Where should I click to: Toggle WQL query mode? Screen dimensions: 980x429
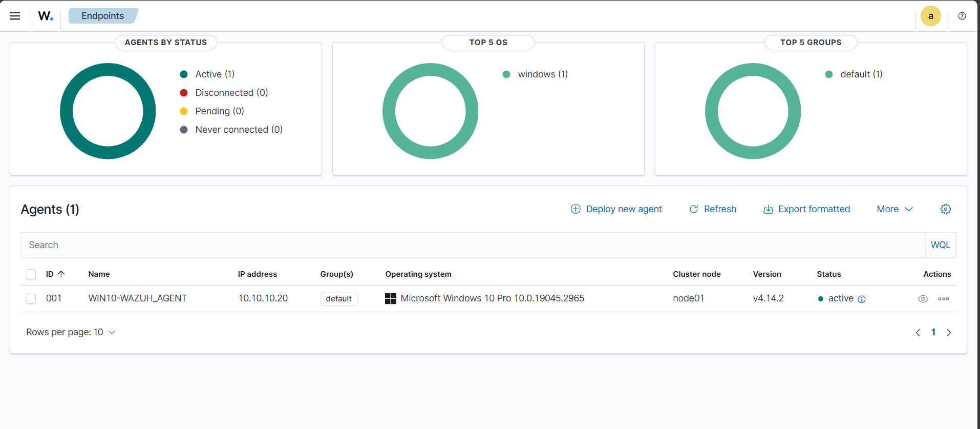940,245
